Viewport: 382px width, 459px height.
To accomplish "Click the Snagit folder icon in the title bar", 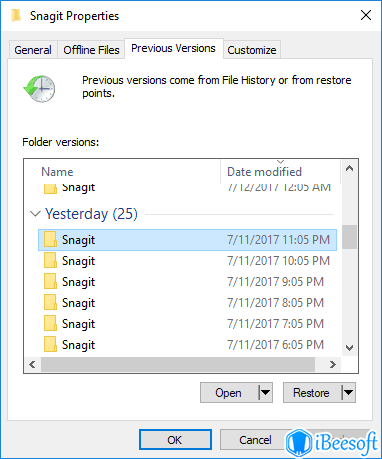I will [16, 15].
